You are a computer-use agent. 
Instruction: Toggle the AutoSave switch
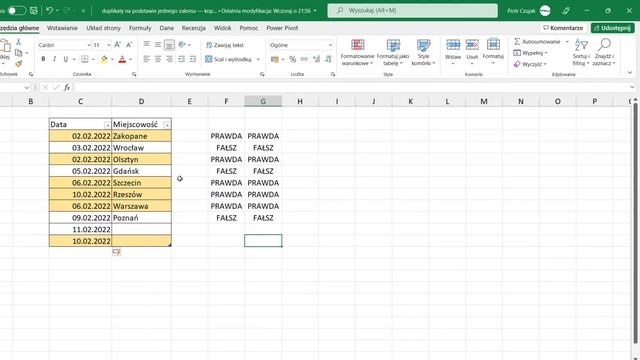point(16,11)
